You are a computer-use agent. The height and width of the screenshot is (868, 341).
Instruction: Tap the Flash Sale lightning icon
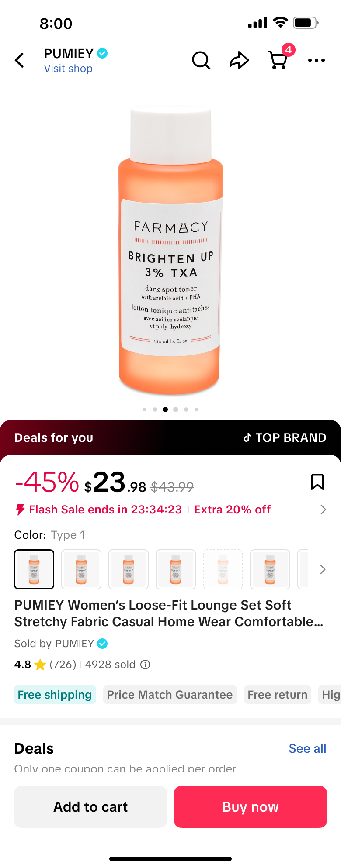(20, 510)
